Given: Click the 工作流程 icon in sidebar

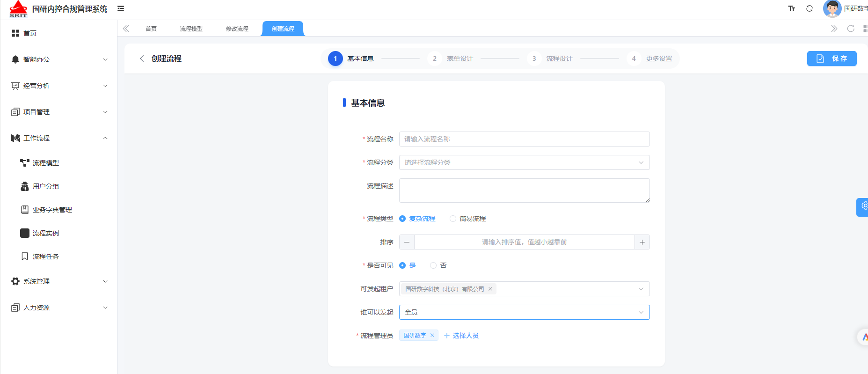Looking at the screenshot, I should click(15, 138).
